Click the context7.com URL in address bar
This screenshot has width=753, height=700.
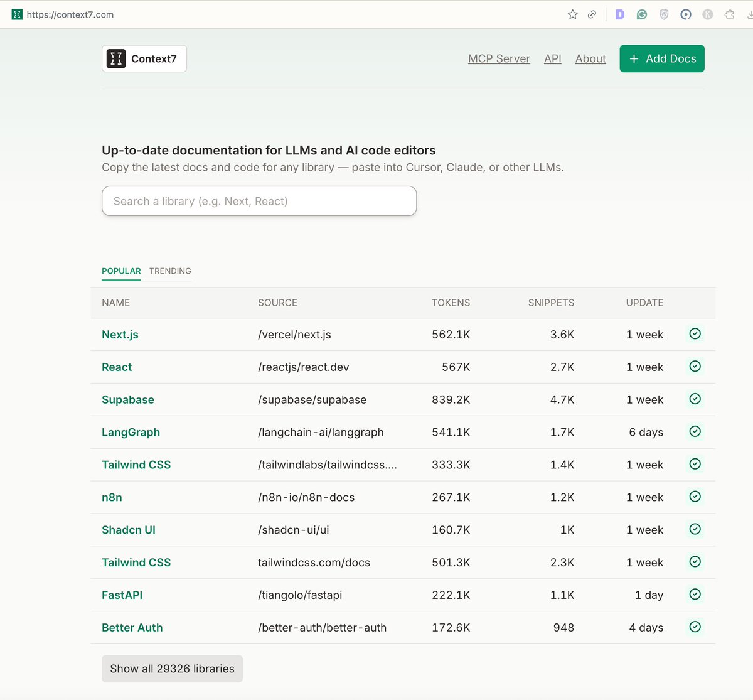click(x=70, y=14)
